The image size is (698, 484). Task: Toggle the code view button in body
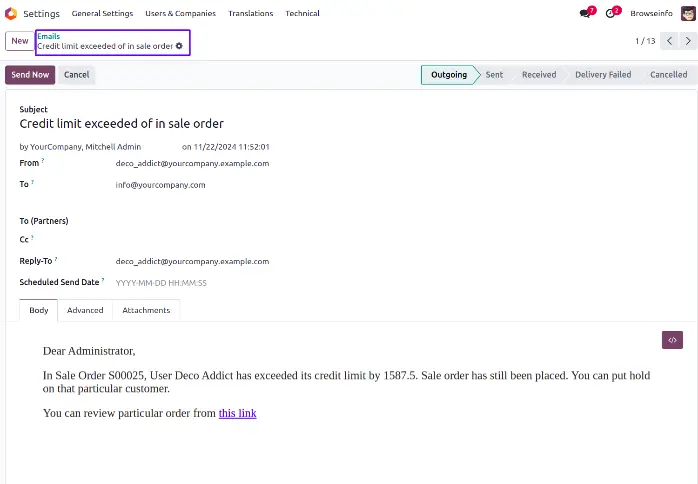(672, 340)
